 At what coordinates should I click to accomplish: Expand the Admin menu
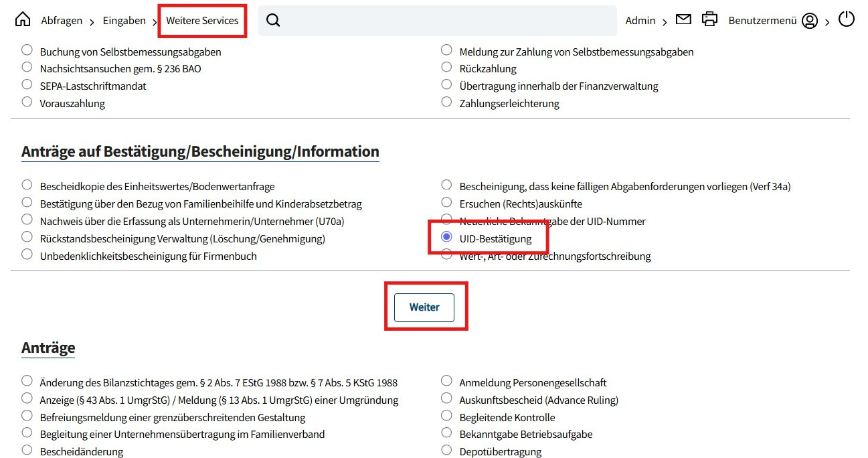pos(640,21)
